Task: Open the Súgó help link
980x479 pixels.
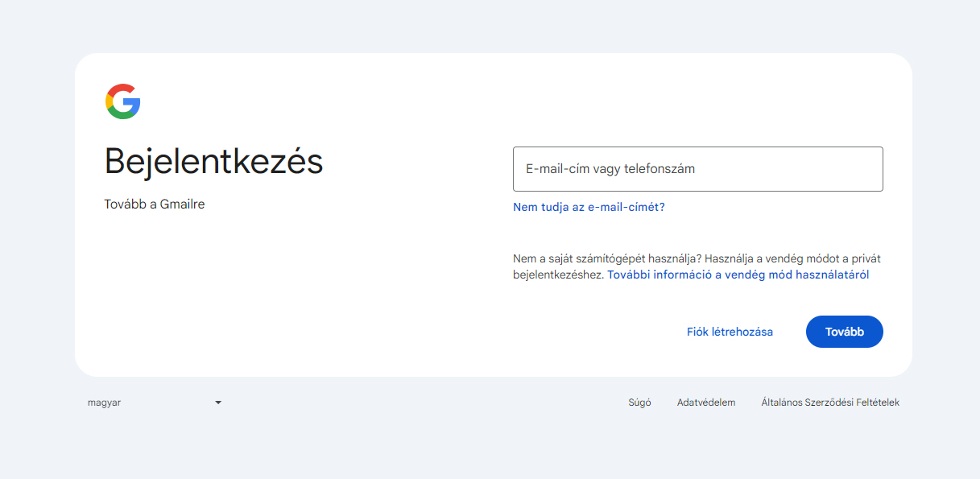Action: (639, 402)
